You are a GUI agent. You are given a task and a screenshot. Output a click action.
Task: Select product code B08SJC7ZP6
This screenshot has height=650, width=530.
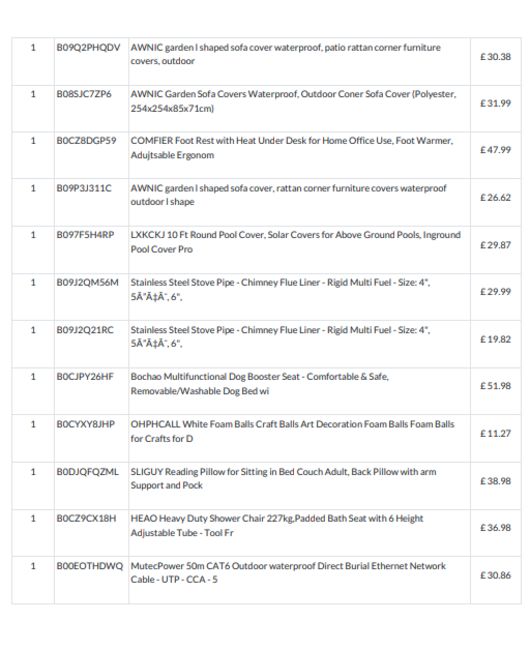(84, 94)
